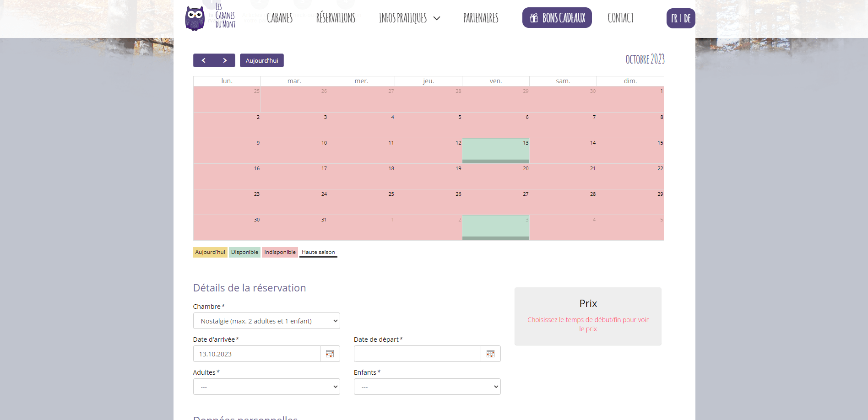Viewport: 868px width, 420px height.
Task: Select available Friday October 13 in calendar
Action: [x=496, y=151]
